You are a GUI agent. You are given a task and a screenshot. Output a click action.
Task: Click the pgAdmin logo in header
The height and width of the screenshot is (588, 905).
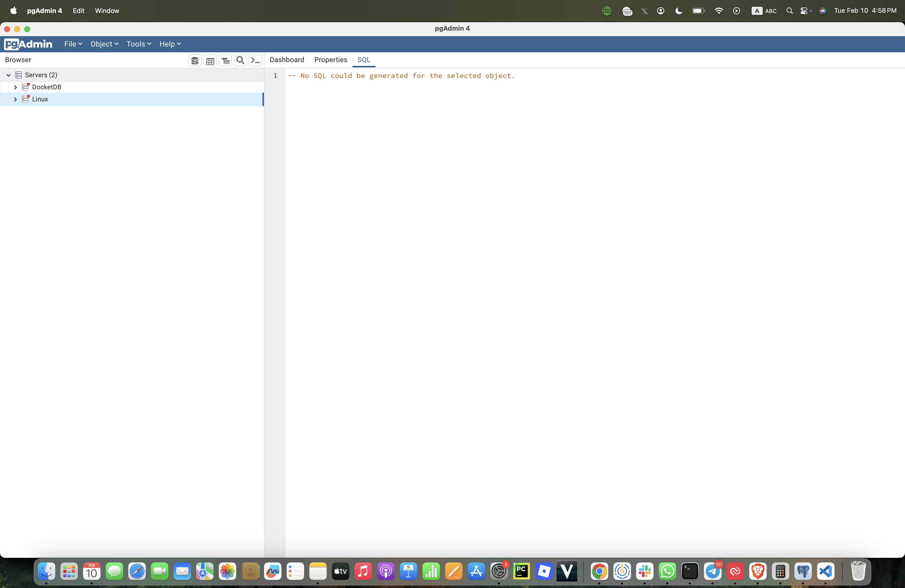tap(28, 44)
